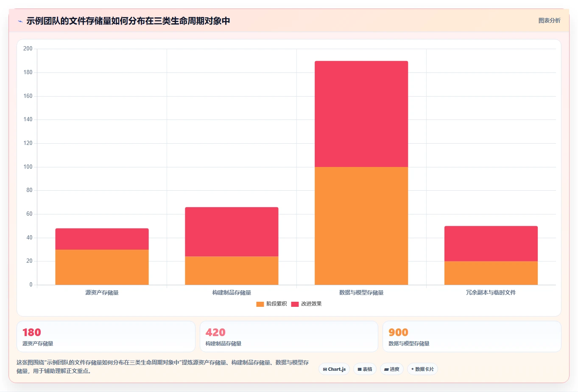Toggle the 改进效果 legend swatch
This screenshot has width=578, height=392.
[x=295, y=304]
